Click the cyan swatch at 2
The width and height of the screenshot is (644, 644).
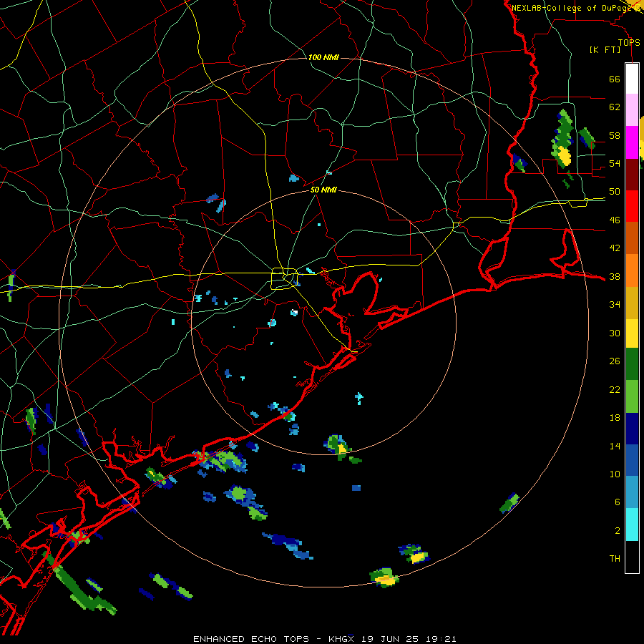[x=632, y=525]
